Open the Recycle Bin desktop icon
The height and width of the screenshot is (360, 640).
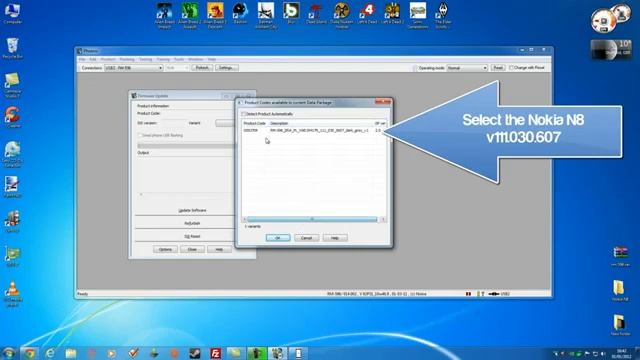pyautogui.click(x=12, y=48)
